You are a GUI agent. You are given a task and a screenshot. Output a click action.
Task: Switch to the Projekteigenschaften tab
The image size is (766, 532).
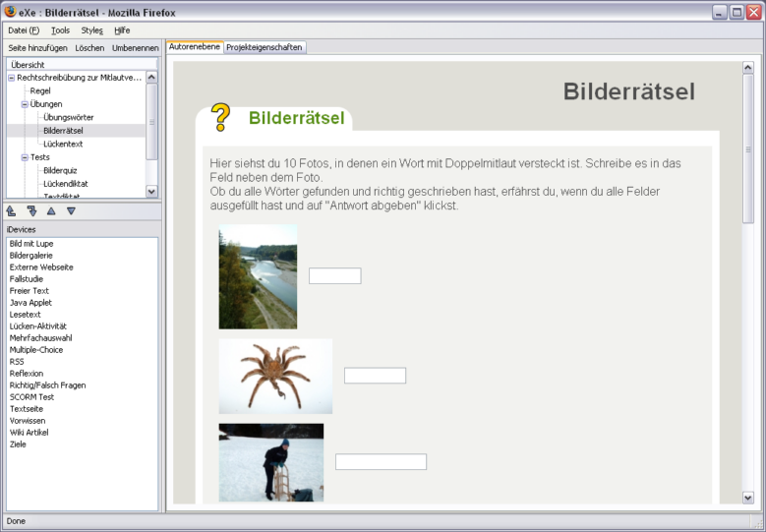click(x=265, y=47)
